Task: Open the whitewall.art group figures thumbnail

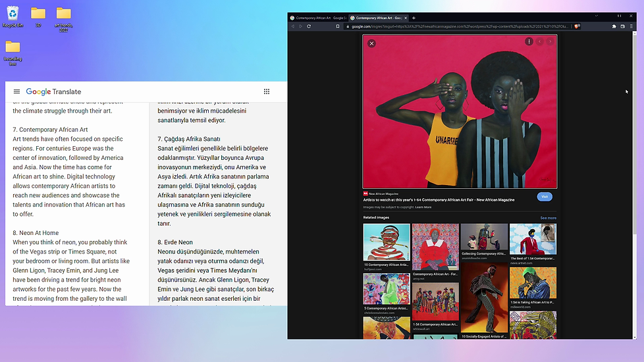Action: pyautogui.click(x=435, y=302)
